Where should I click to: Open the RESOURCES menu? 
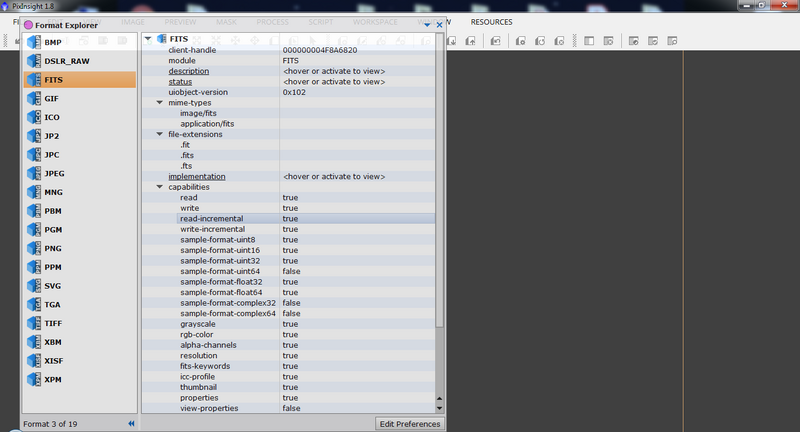tap(491, 22)
